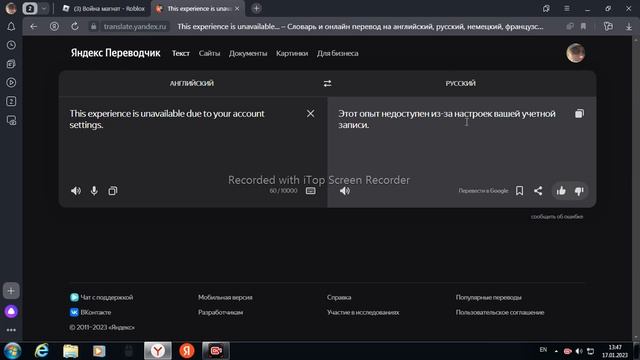Reload the page
640x360 pixels.
tap(75, 27)
